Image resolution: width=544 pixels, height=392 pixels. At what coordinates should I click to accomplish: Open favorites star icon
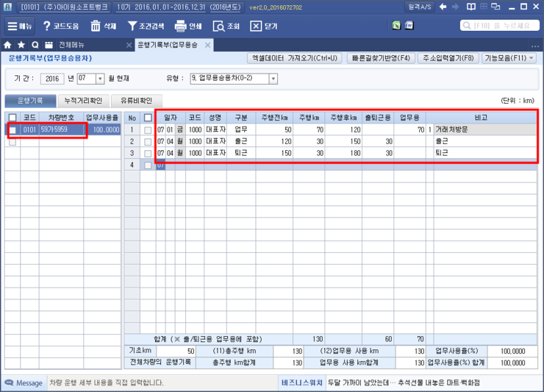pyautogui.click(x=21, y=45)
